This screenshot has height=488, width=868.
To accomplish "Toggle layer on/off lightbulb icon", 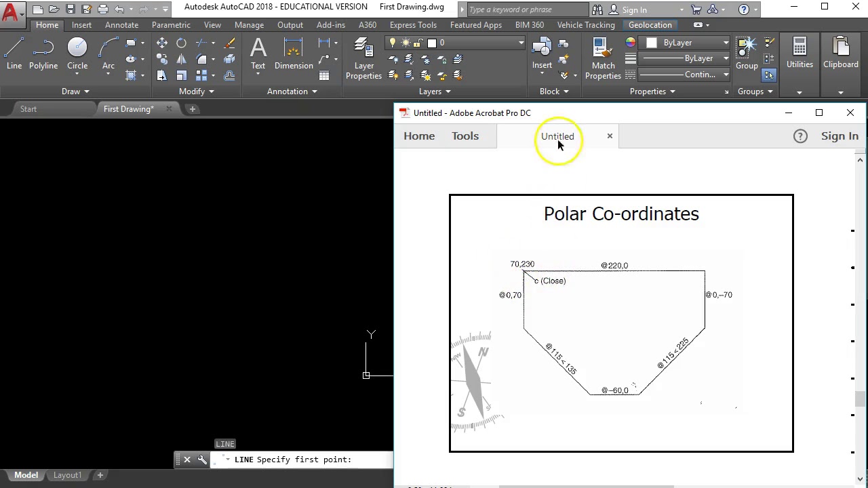I will [x=392, y=43].
